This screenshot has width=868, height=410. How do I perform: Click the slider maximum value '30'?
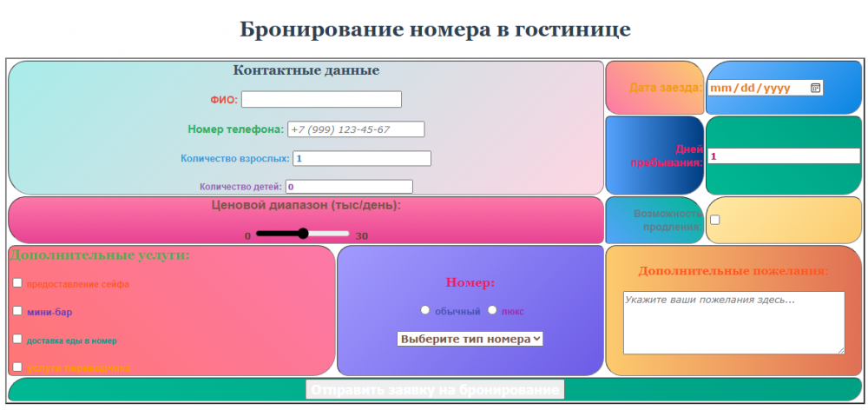coord(361,236)
